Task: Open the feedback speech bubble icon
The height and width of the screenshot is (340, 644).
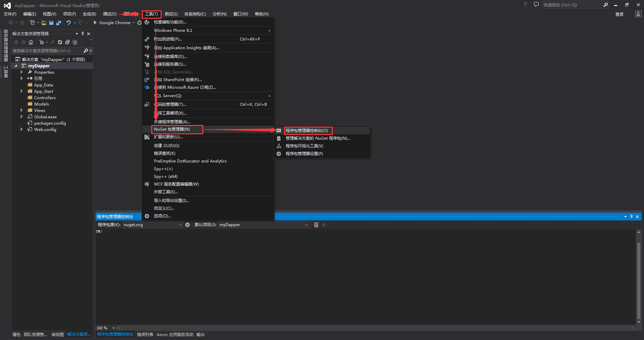Action: pyautogui.click(x=536, y=5)
